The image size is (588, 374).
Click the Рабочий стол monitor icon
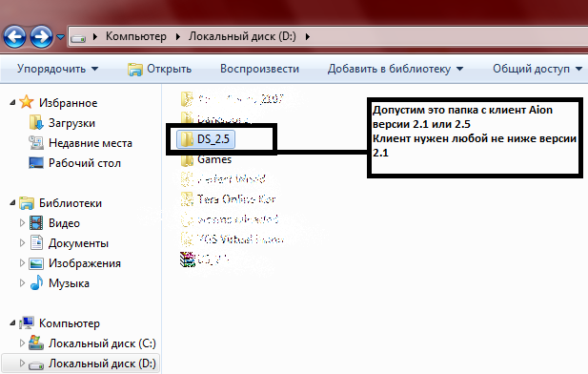pos(36,162)
